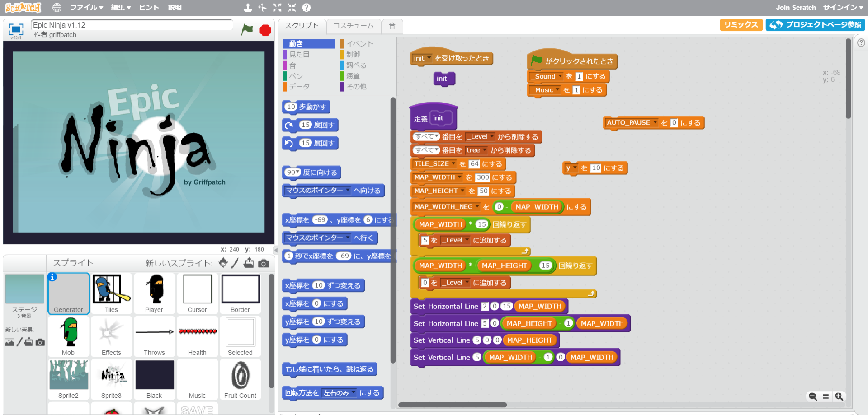Image resolution: width=868 pixels, height=415 pixels.
Task: Switch to the コスチューム tab
Action: click(353, 26)
